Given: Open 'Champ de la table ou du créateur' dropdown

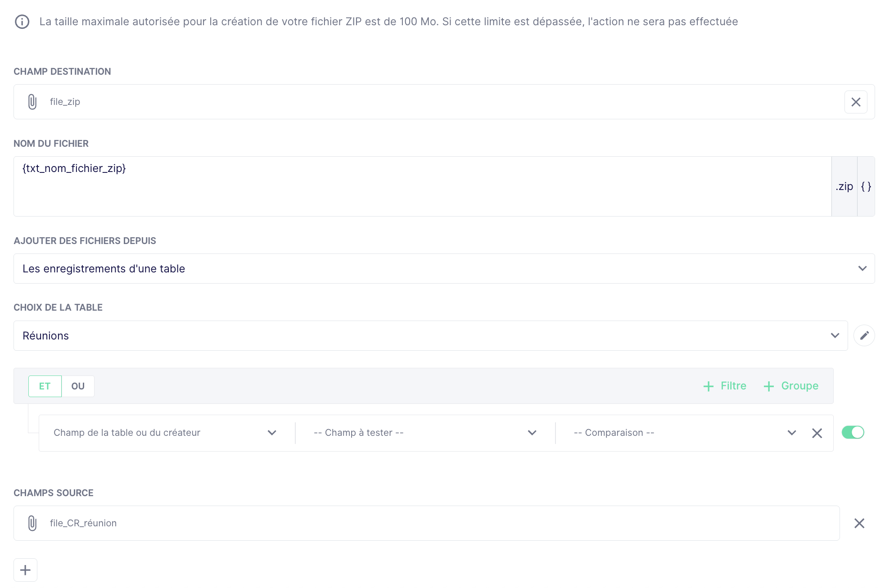Looking at the screenshot, I should 165,433.
